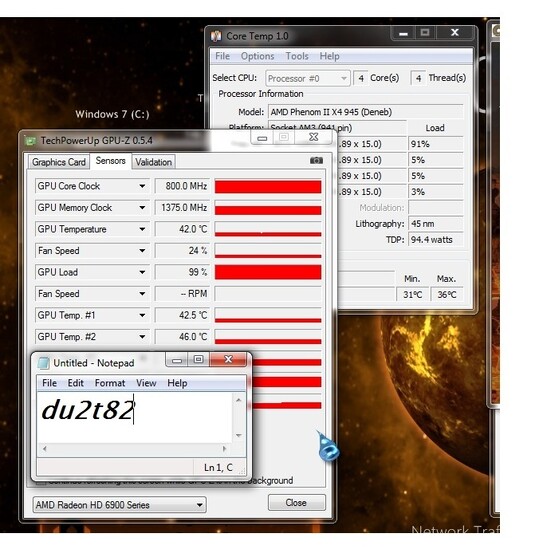Minimize the Core Temp window

[404, 33]
